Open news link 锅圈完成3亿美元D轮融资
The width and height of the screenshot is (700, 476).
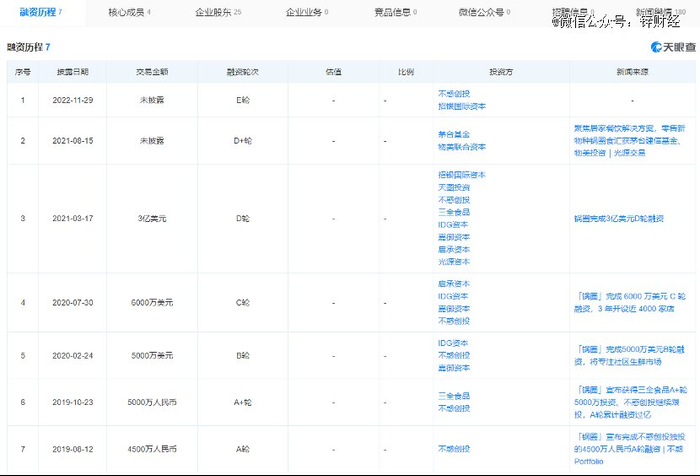tap(619, 218)
